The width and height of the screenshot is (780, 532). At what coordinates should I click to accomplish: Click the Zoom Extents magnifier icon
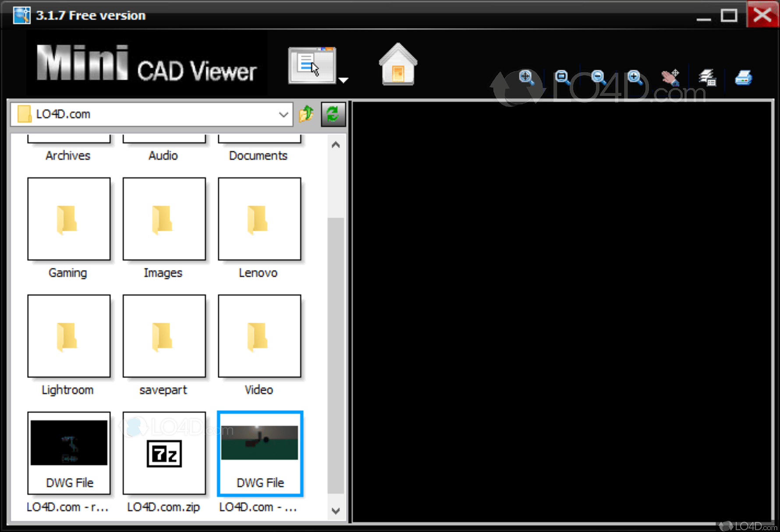click(526, 78)
